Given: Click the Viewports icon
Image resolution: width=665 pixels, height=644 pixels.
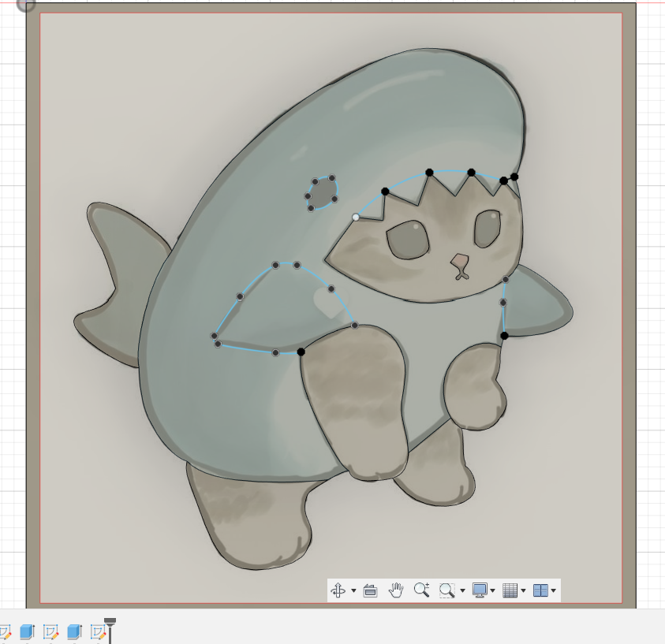Looking at the screenshot, I should 540,590.
